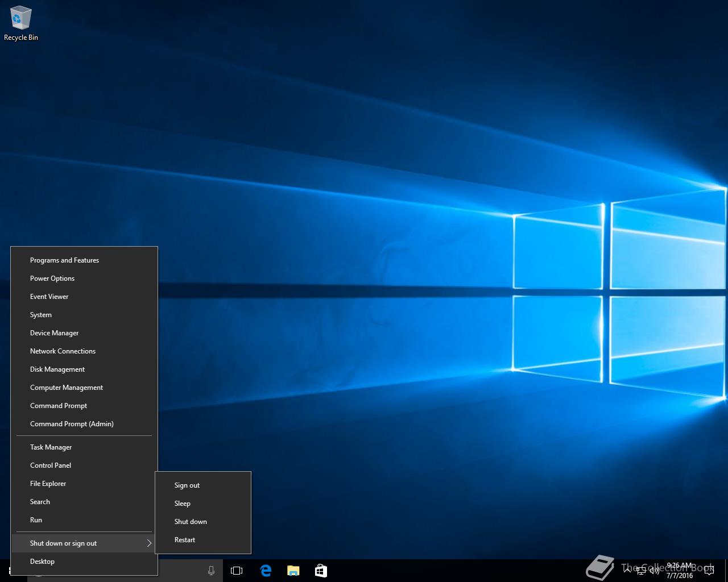Open the Action Center notification icon
The image size is (728, 582).
tap(709, 571)
